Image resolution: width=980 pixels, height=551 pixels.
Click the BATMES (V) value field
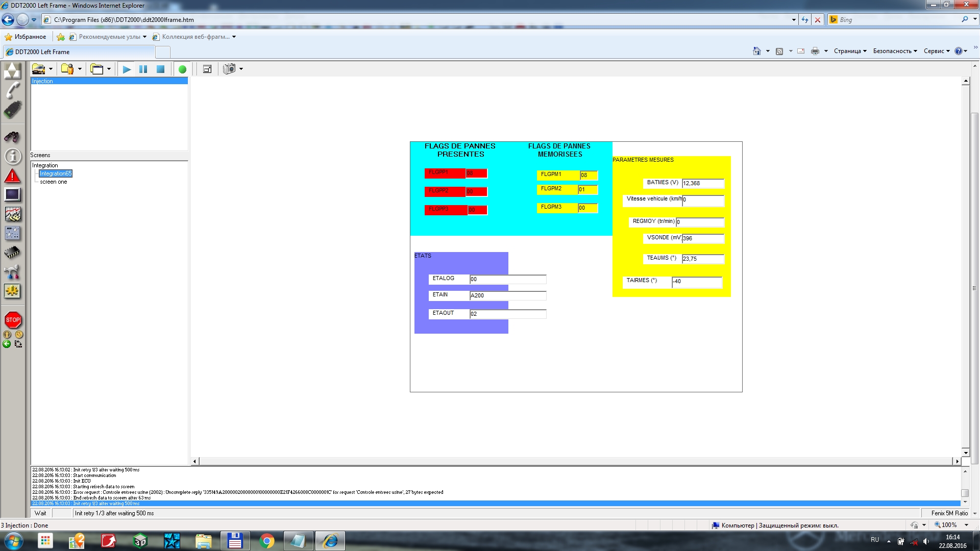coord(703,183)
